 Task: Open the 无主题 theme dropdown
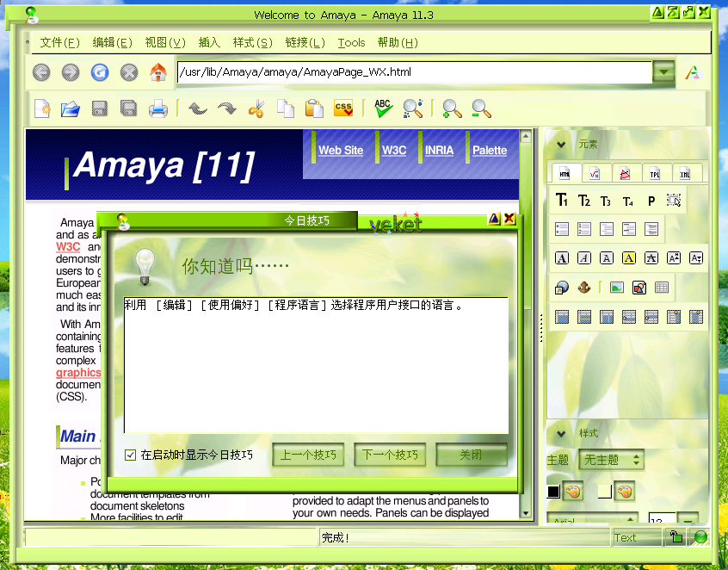point(611,461)
